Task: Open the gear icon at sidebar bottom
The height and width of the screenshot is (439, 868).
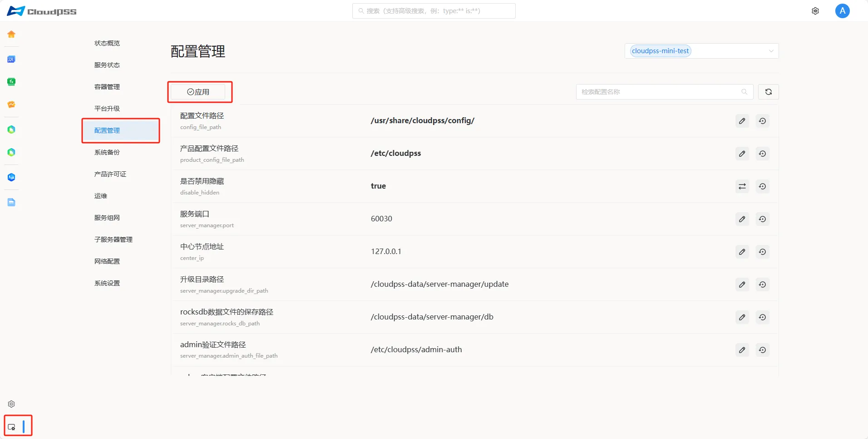Action: (11, 404)
